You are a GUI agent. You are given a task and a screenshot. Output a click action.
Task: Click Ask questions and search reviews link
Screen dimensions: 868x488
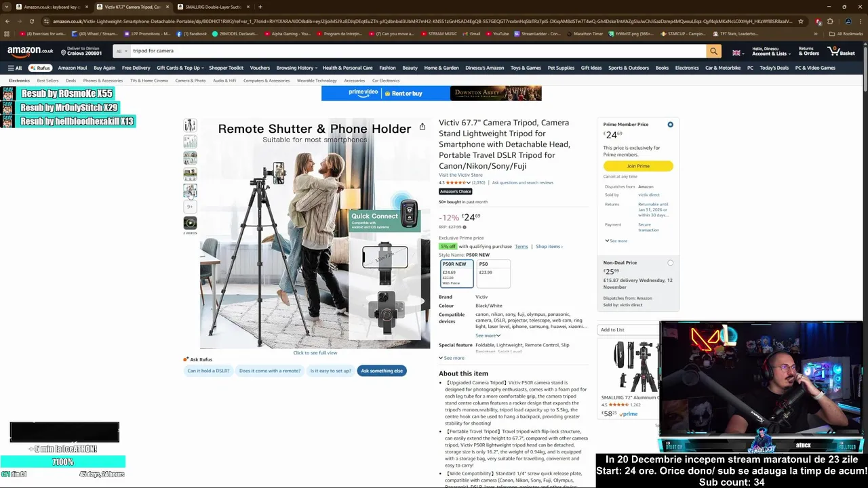pos(523,182)
